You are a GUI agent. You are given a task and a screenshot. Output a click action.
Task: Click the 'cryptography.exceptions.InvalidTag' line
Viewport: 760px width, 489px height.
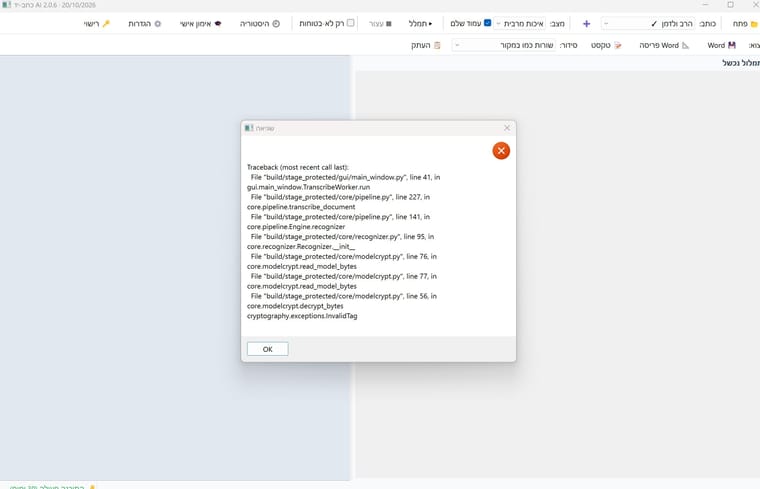tap(302, 316)
